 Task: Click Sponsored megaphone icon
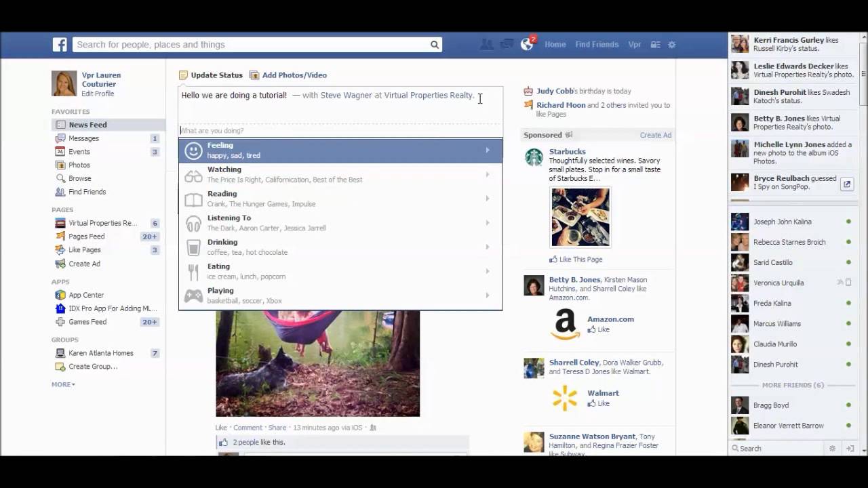(x=569, y=135)
